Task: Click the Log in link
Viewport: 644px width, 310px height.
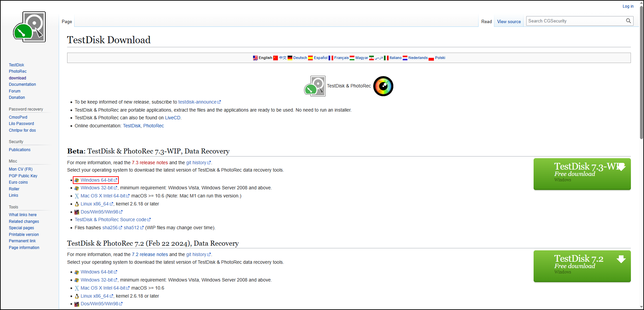Action: [x=628, y=6]
